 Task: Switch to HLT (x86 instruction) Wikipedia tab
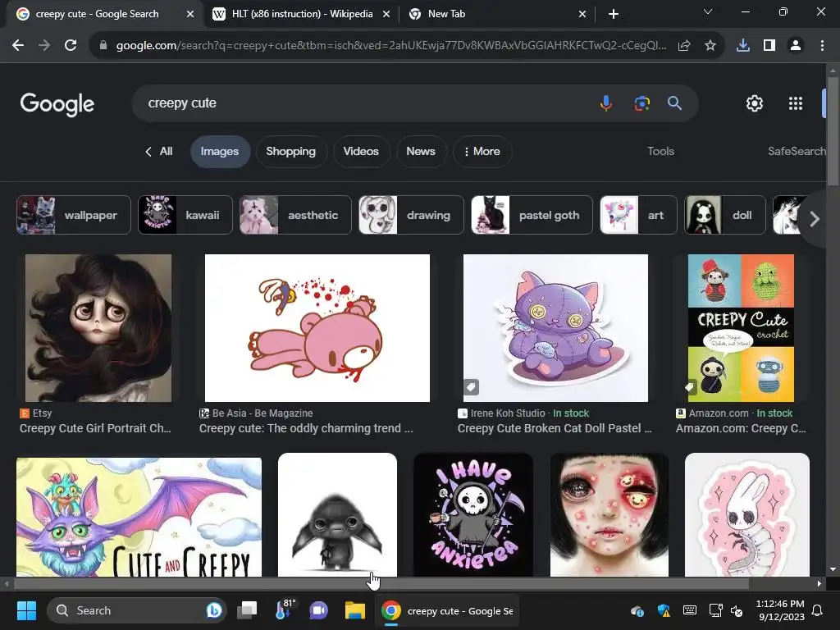coord(301,14)
